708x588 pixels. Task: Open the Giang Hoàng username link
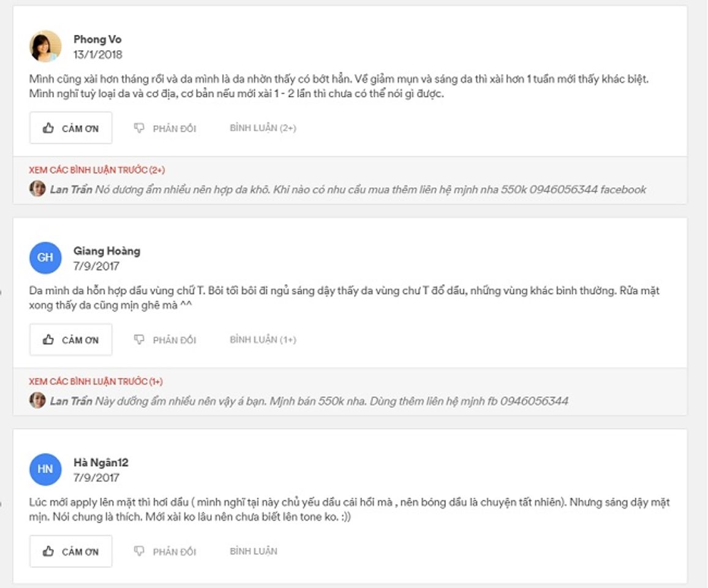(107, 251)
